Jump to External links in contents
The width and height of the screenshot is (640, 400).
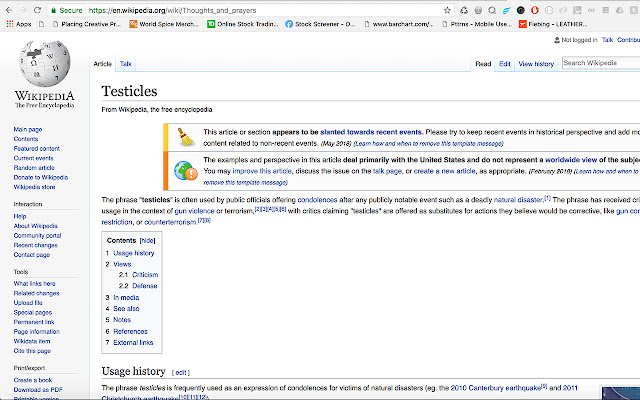pyautogui.click(x=133, y=342)
